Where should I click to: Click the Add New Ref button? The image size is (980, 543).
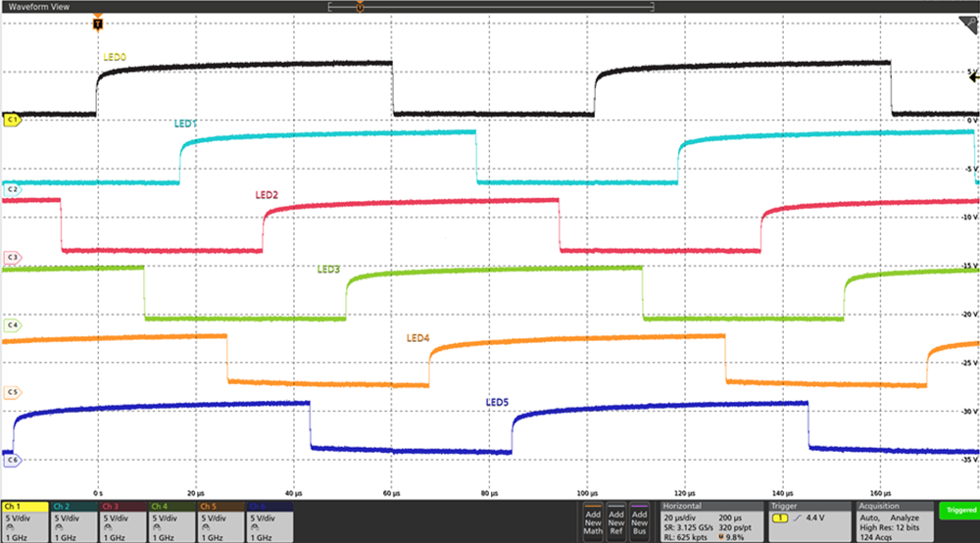[616, 521]
